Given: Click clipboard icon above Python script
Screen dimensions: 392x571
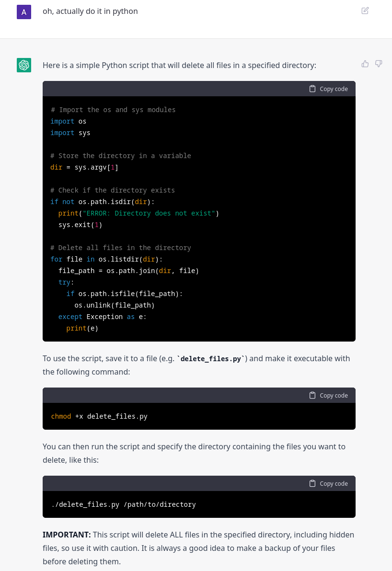Looking at the screenshot, I should [x=312, y=89].
